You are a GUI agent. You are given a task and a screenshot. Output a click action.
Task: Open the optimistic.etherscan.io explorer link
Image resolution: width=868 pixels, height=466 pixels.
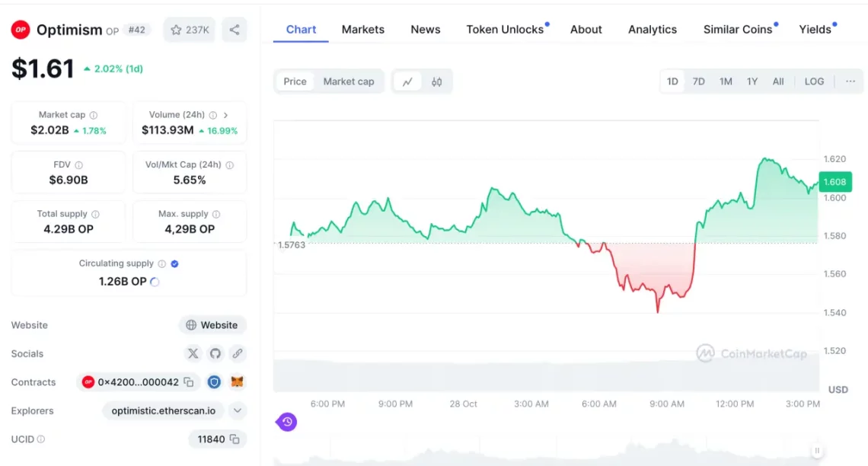tap(163, 410)
